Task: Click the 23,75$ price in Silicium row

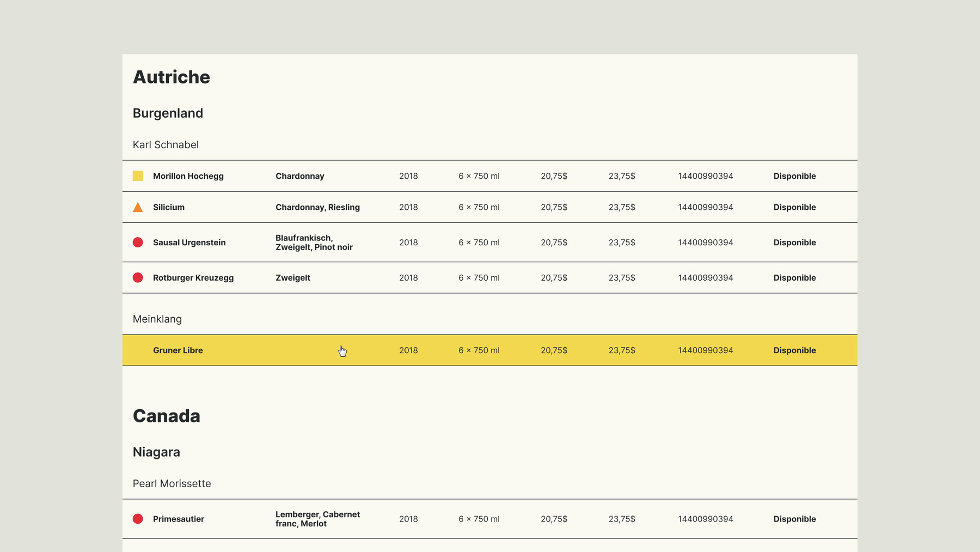Action: pos(622,207)
